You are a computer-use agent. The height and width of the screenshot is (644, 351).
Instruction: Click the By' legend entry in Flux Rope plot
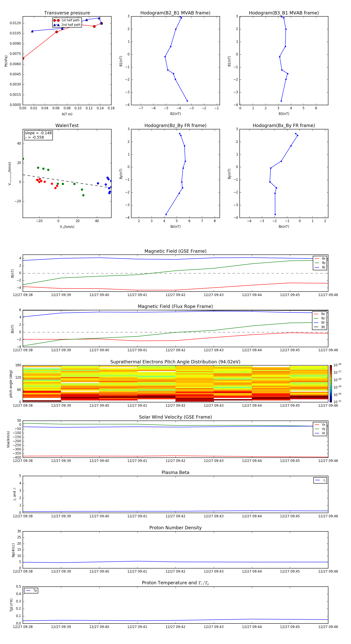point(320,318)
